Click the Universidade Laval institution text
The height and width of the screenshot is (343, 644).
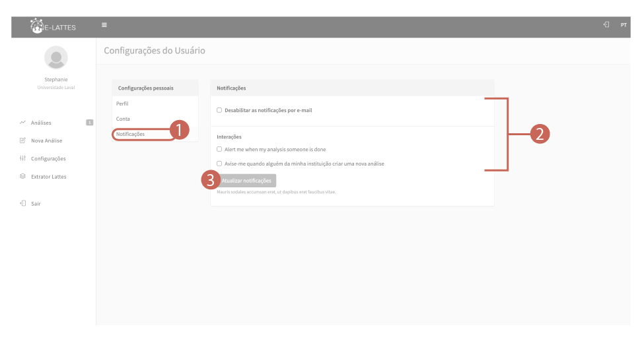(55, 88)
